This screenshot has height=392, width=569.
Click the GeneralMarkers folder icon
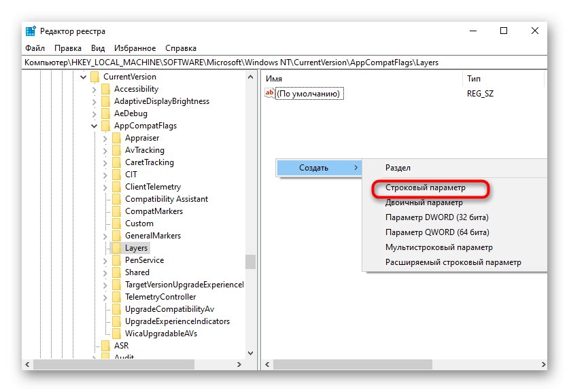(x=116, y=236)
